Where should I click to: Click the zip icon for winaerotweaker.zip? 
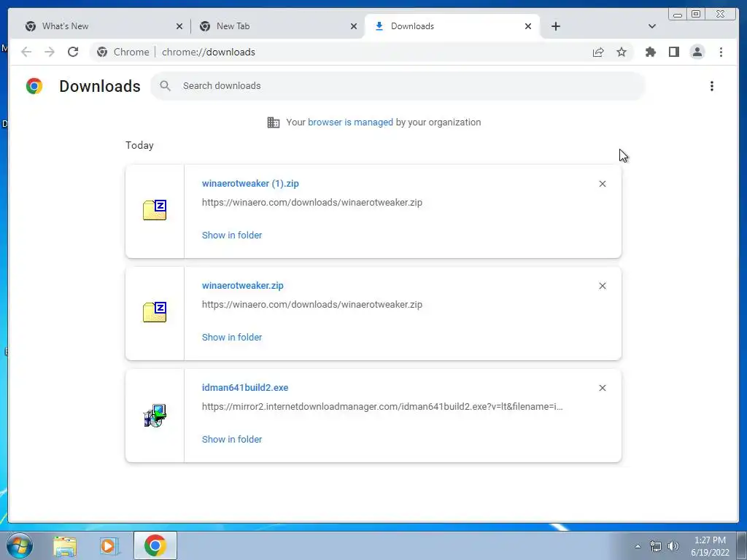pyautogui.click(x=155, y=312)
